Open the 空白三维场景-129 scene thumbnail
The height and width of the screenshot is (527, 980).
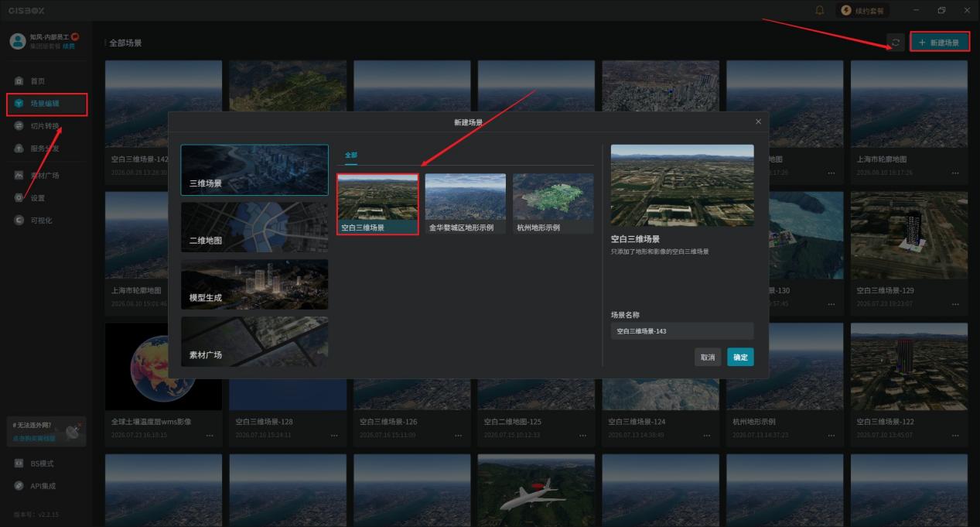(x=909, y=235)
